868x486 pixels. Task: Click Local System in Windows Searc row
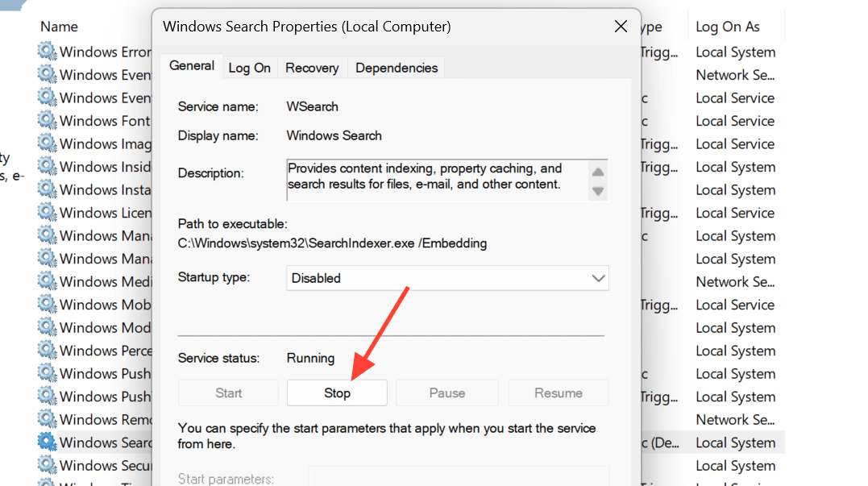click(x=735, y=442)
